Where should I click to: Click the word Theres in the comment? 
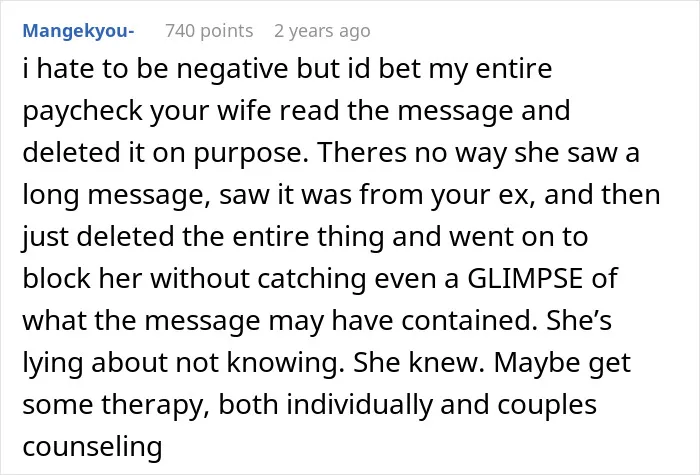(362, 152)
